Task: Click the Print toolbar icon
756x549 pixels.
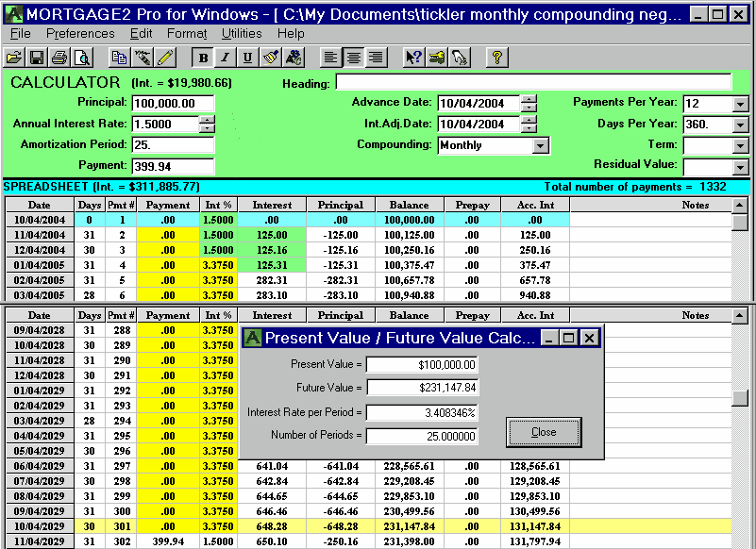Action: pos(59,58)
